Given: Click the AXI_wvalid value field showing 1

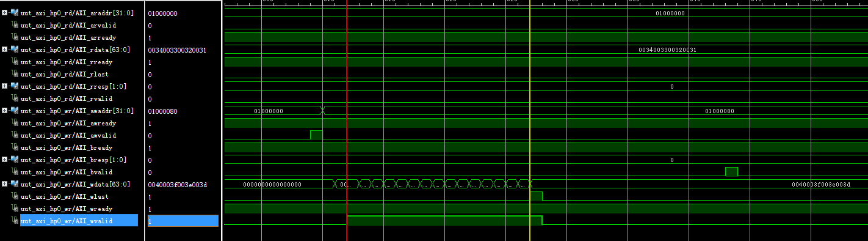Looking at the screenshot, I should [x=183, y=221].
